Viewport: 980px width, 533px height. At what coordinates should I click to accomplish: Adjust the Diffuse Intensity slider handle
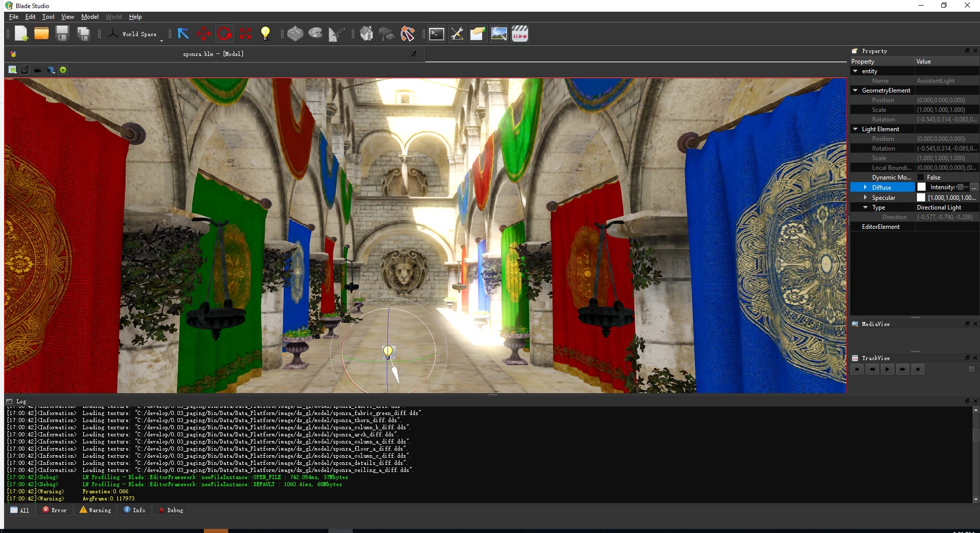click(960, 187)
